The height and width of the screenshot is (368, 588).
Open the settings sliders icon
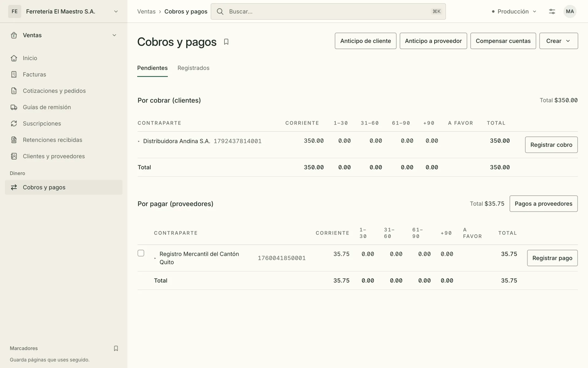click(552, 11)
